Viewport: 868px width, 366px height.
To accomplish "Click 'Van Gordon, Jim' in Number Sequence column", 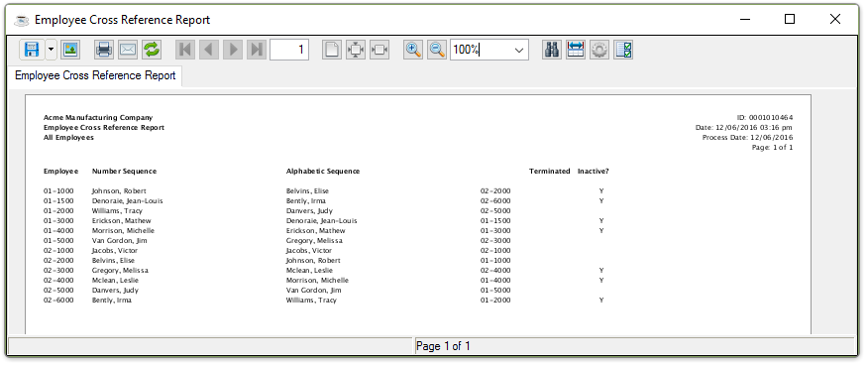I will point(120,241).
